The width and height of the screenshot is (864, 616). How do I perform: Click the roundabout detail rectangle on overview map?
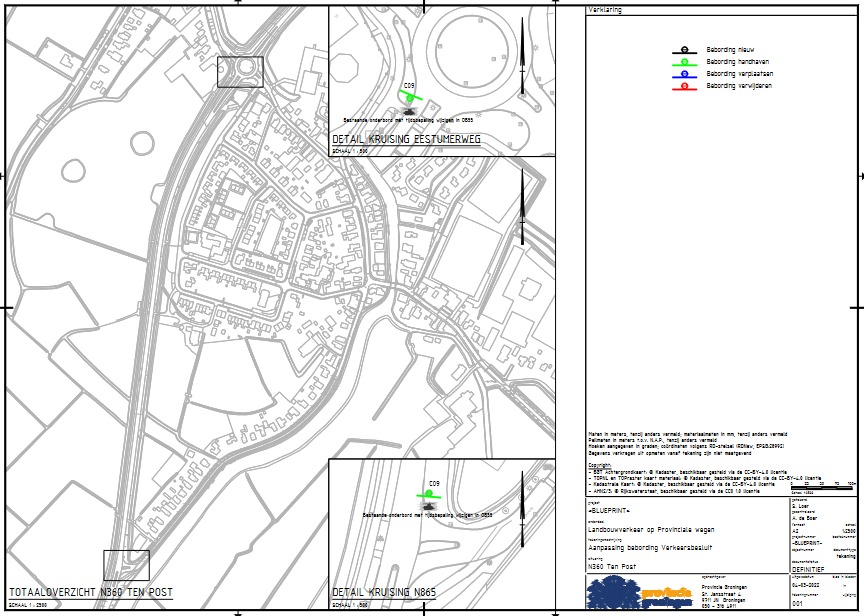coord(240,71)
